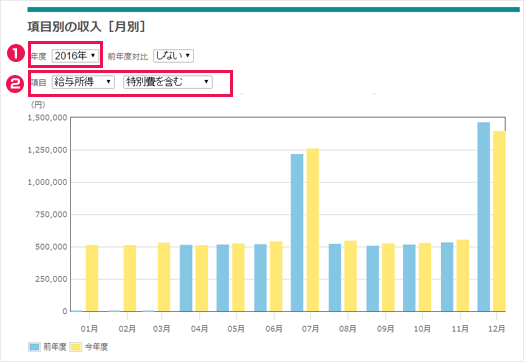Select the yellow 07月 current-year bar
Screen dimensions: 524x362
pos(313,230)
